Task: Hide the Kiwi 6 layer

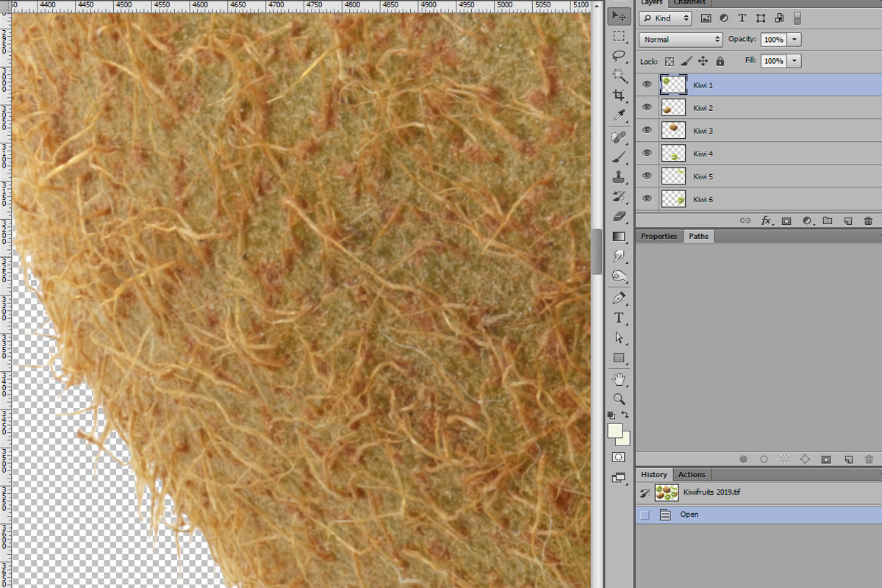Action: [647, 198]
